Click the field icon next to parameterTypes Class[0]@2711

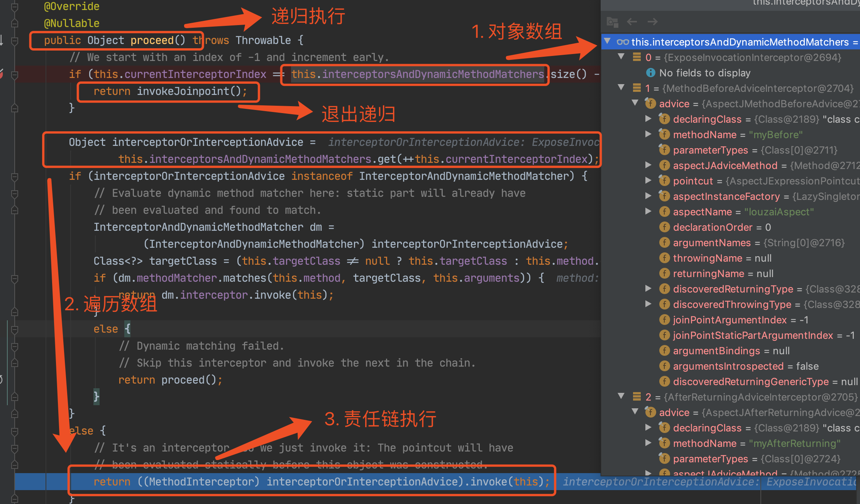[x=664, y=150]
